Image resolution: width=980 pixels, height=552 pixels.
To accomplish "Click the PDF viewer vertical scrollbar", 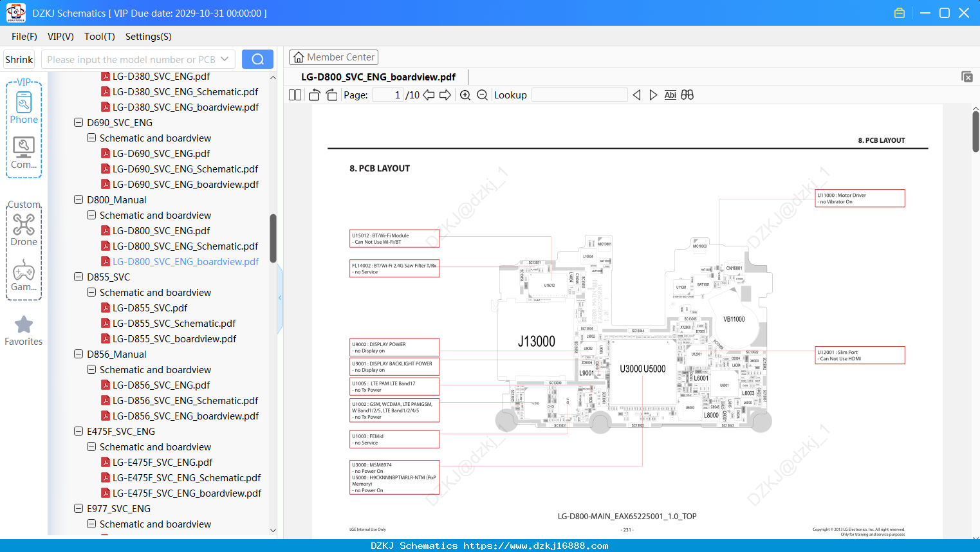I will [975, 131].
